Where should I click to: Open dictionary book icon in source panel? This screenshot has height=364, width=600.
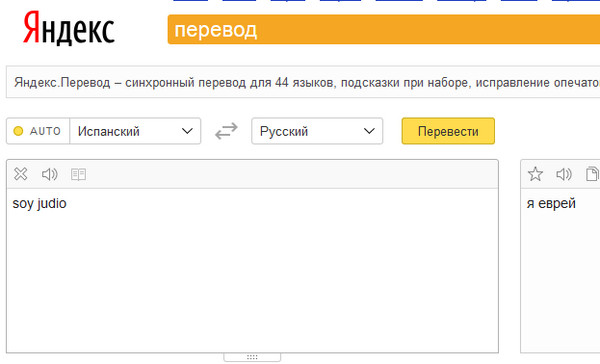pos(78,174)
